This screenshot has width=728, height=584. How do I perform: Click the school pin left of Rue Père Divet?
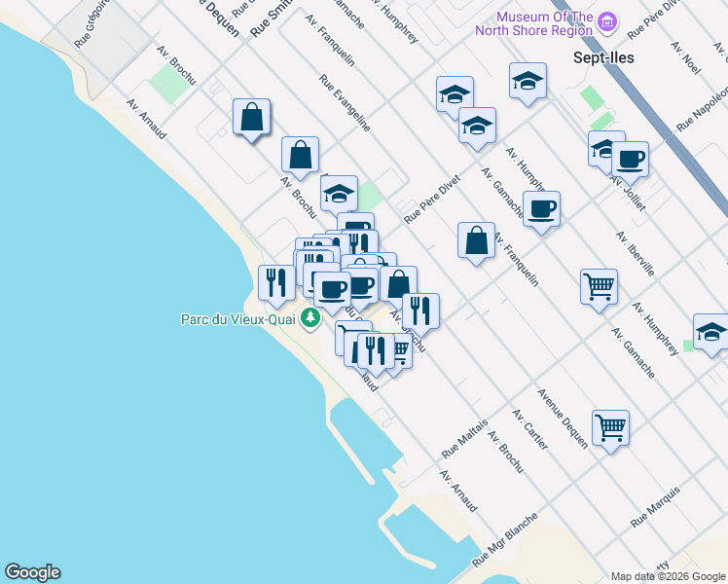pos(339,195)
